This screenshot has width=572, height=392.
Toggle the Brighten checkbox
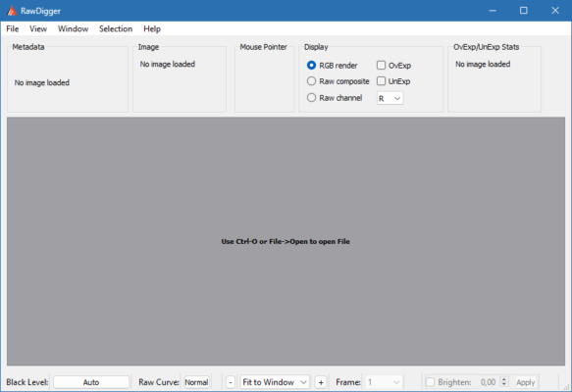(431, 382)
